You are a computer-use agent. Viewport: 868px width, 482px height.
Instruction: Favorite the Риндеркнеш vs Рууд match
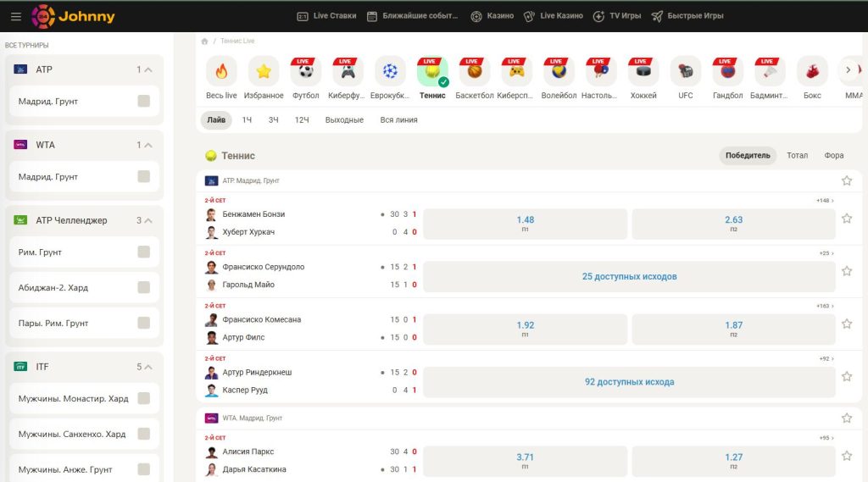tap(847, 376)
